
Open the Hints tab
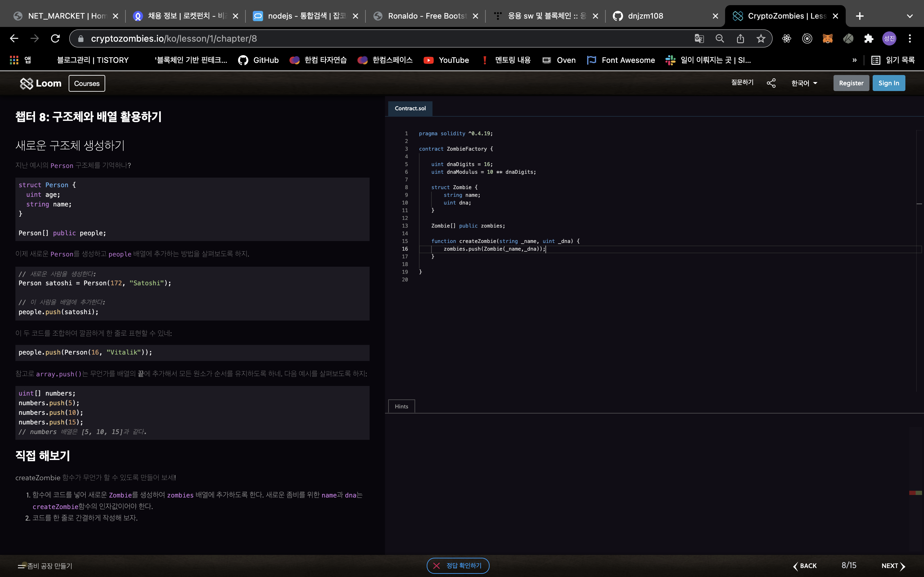coord(401,406)
